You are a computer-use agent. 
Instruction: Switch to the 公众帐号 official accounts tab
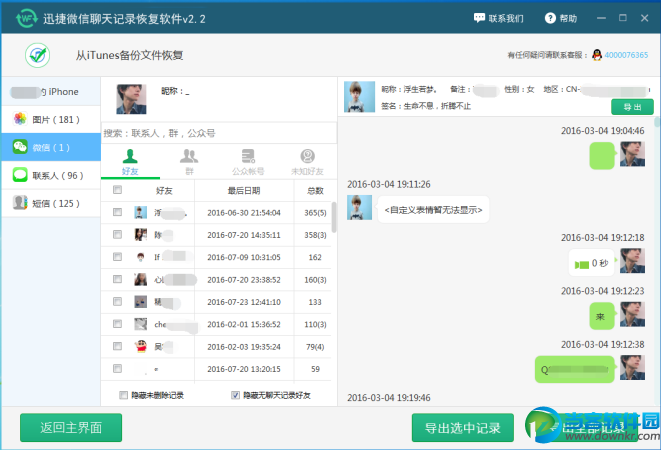point(248,162)
